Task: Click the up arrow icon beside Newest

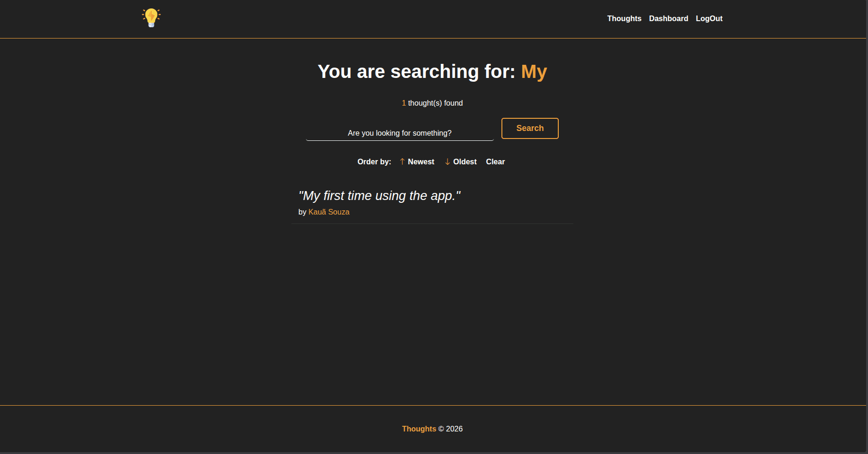Action: 402,162
